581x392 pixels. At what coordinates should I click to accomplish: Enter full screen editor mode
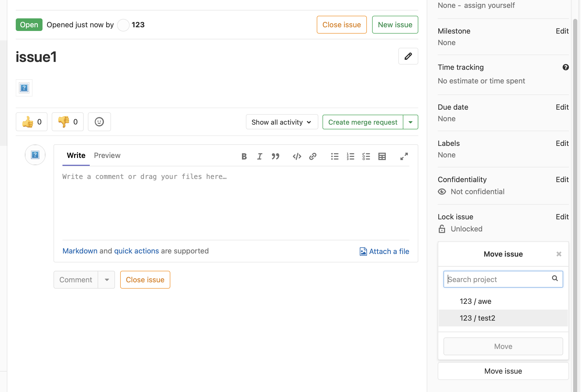click(x=404, y=156)
